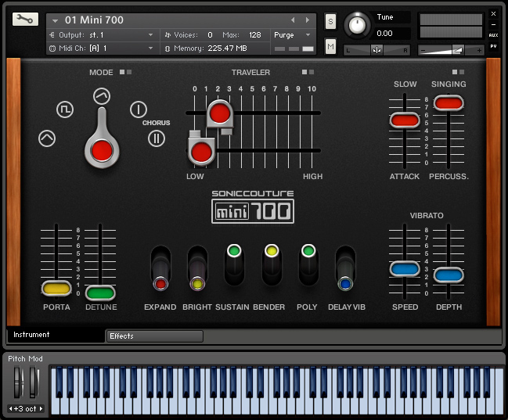Mute the instrument with M button

point(330,48)
